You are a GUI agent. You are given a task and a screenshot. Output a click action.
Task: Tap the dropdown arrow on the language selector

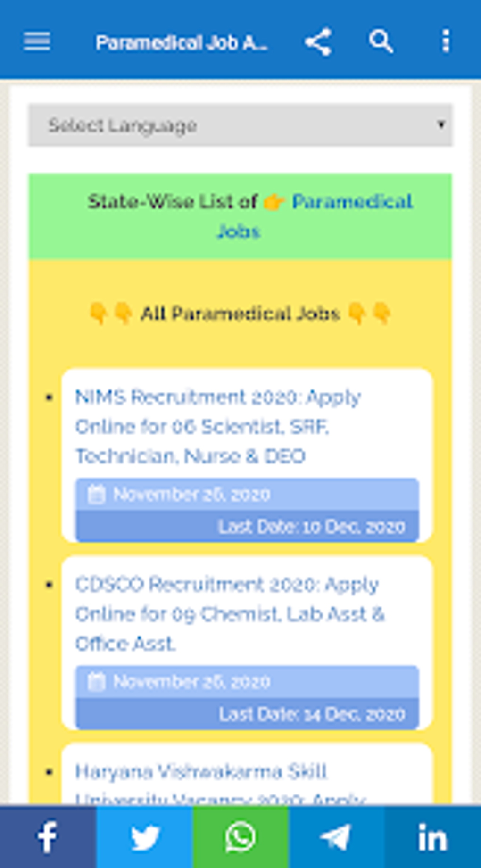click(x=441, y=125)
